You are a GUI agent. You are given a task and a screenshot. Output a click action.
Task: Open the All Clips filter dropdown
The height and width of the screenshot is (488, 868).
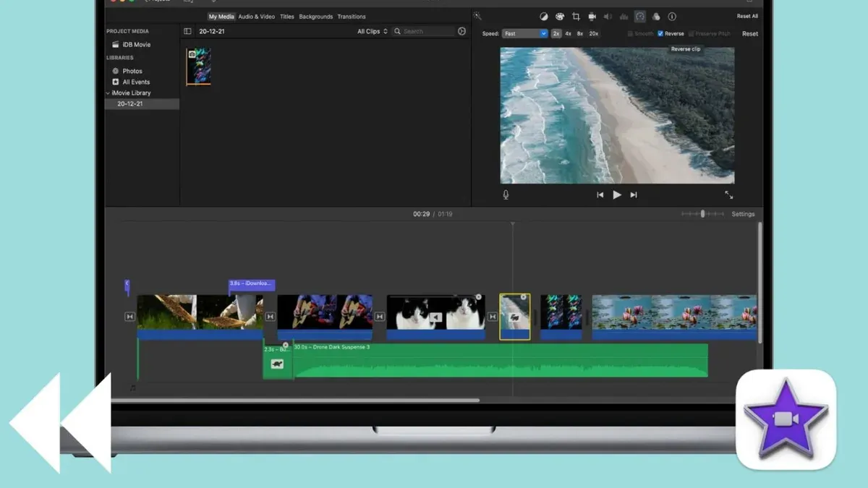pos(373,31)
